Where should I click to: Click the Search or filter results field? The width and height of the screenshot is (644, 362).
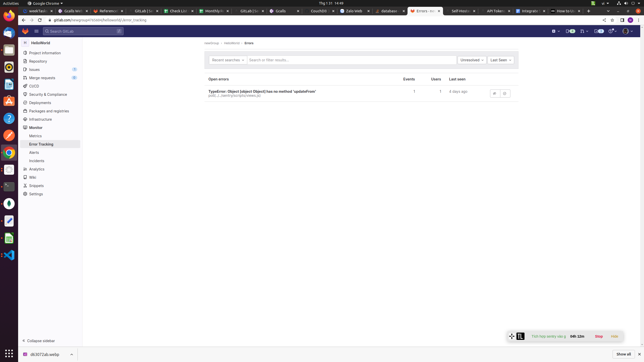[351, 60]
